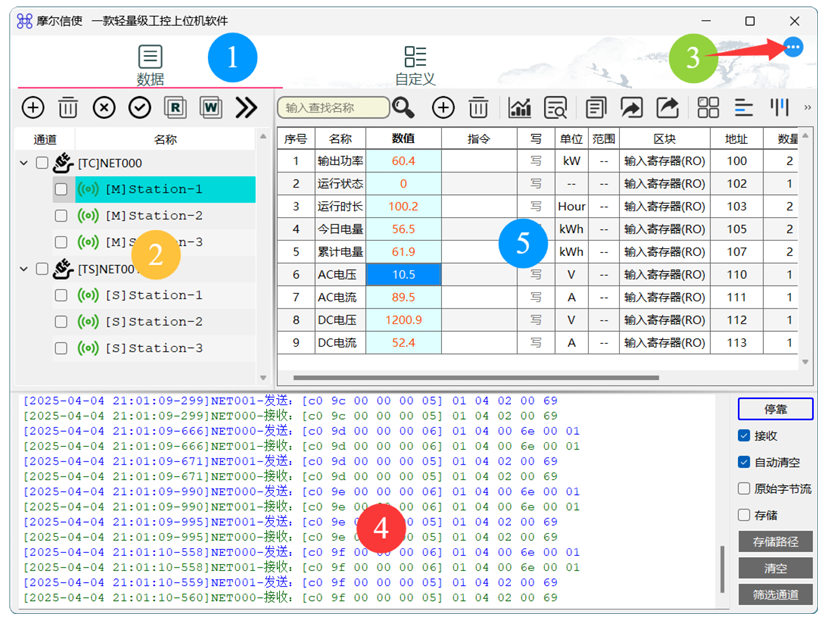Click the write 'W' icon in channel toolbar

coord(210,107)
